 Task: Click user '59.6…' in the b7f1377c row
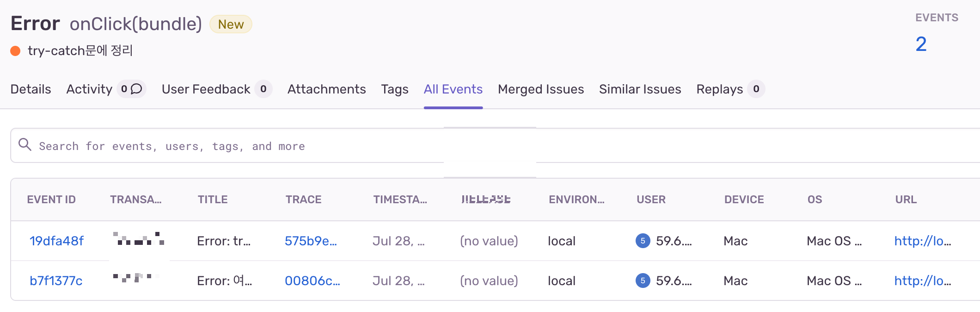tap(674, 281)
